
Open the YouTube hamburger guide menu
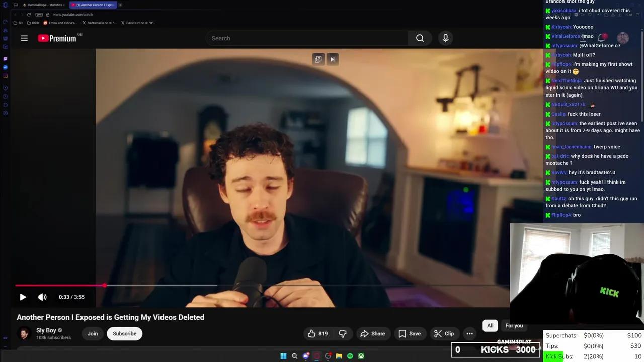24,38
